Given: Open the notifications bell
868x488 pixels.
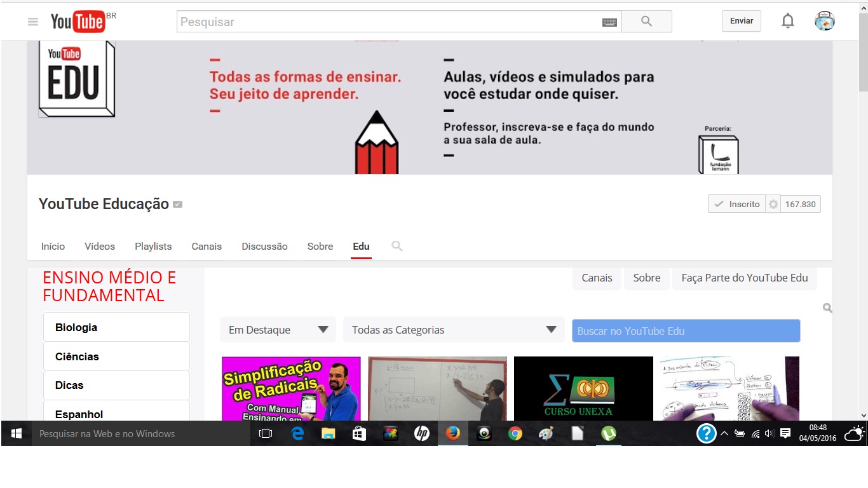Looking at the screenshot, I should pos(787,21).
